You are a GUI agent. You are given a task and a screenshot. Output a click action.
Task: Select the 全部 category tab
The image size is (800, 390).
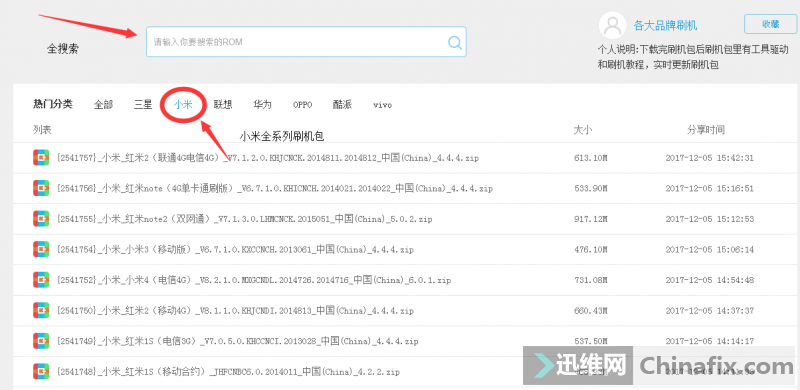(103, 105)
